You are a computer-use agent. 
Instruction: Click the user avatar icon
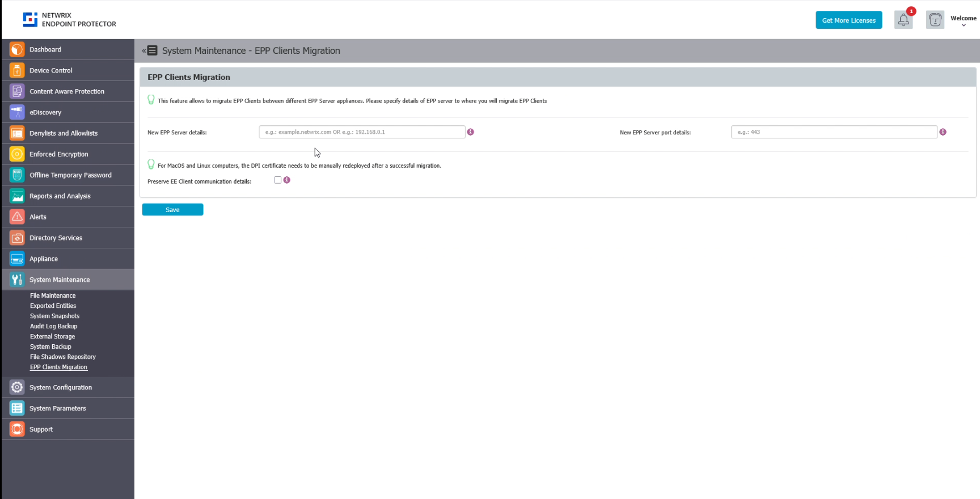pos(935,20)
